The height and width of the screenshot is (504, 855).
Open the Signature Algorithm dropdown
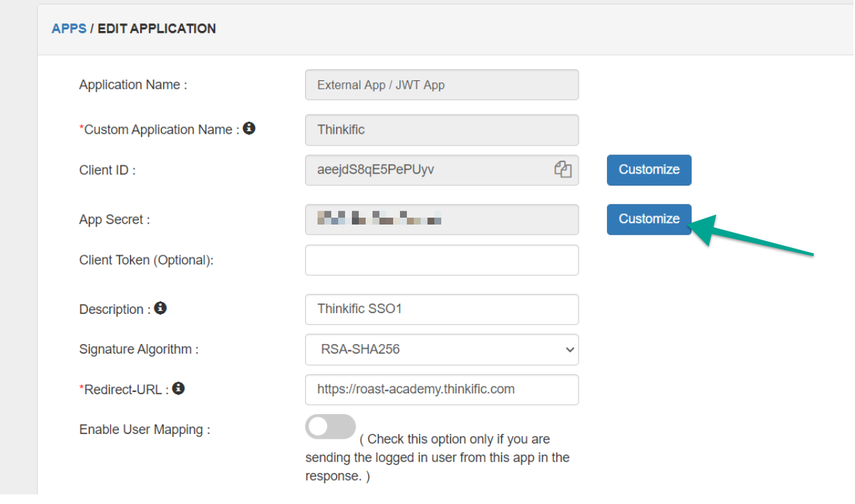442,350
